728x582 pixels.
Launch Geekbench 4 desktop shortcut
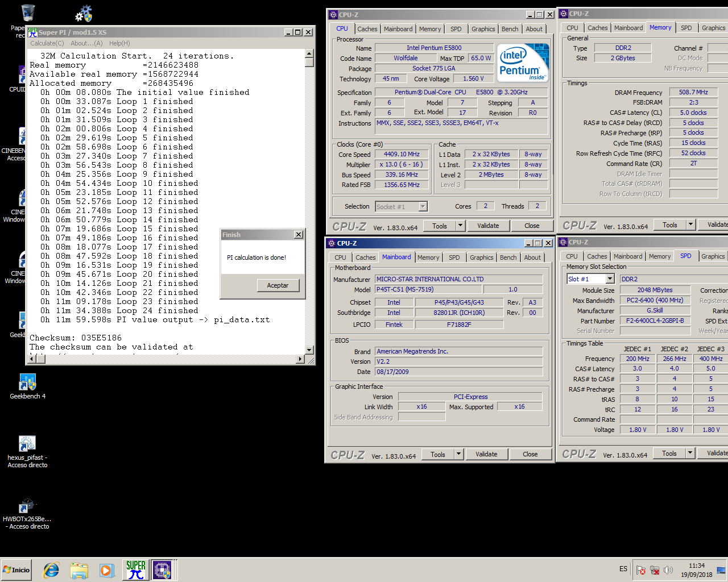tap(27, 386)
